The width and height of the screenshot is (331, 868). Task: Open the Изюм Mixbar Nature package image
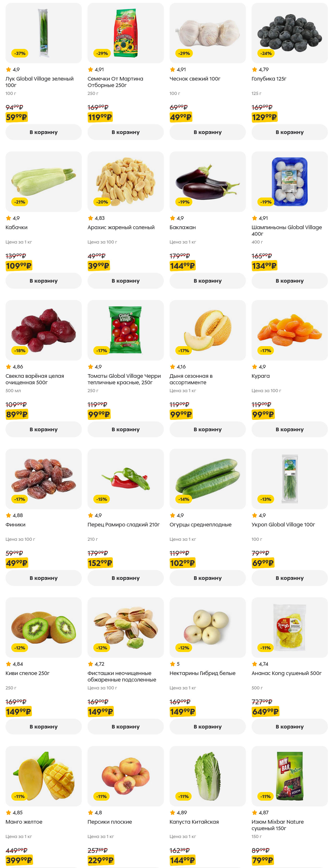[289, 776]
